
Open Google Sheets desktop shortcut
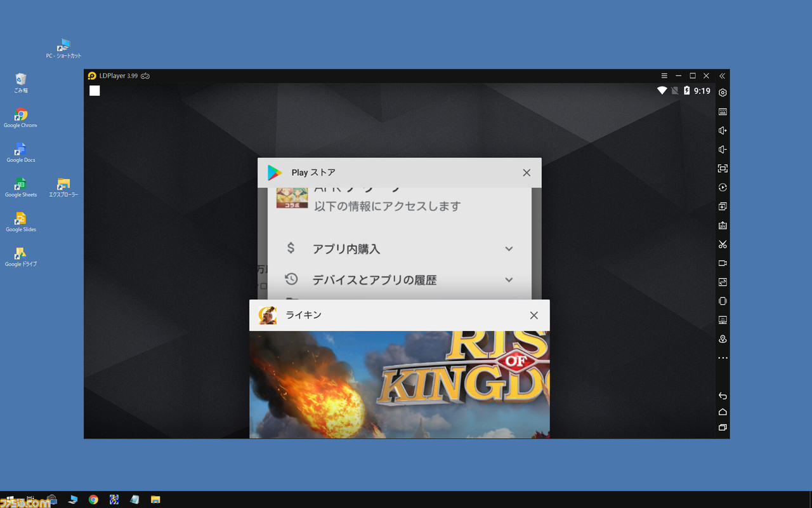point(21,187)
